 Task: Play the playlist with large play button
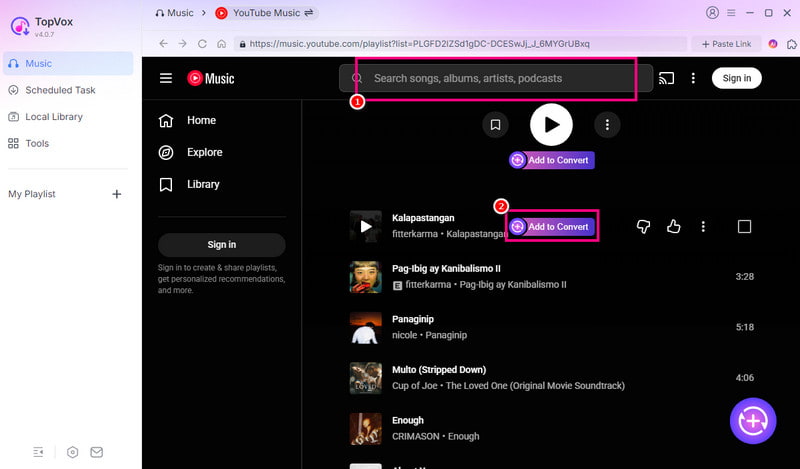(552, 125)
